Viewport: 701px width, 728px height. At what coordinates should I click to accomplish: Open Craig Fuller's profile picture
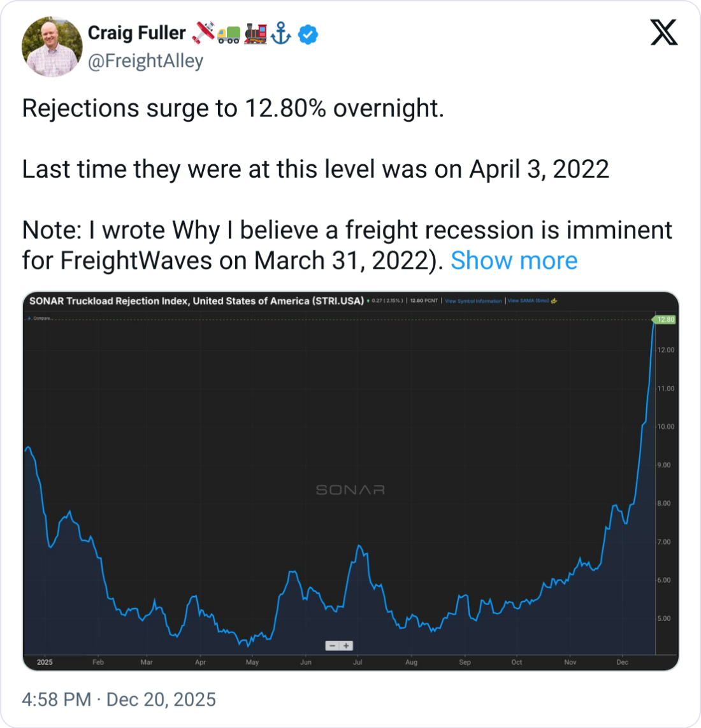[x=52, y=46]
